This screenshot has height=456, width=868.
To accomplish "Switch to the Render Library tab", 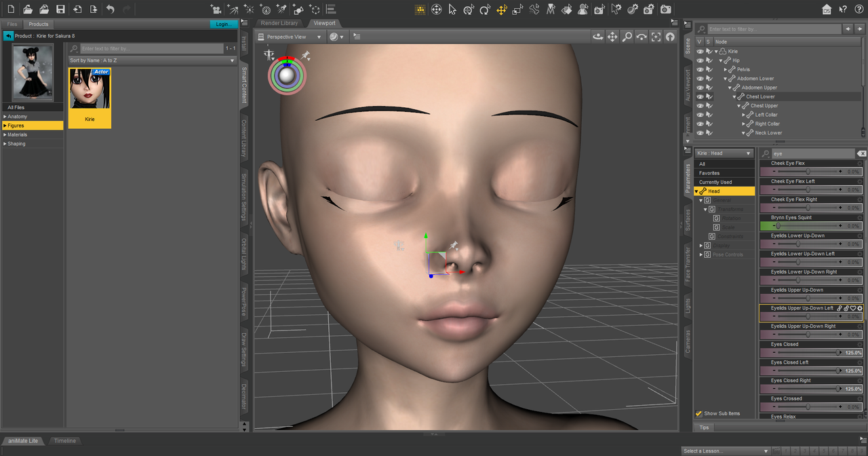I will [x=279, y=23].
